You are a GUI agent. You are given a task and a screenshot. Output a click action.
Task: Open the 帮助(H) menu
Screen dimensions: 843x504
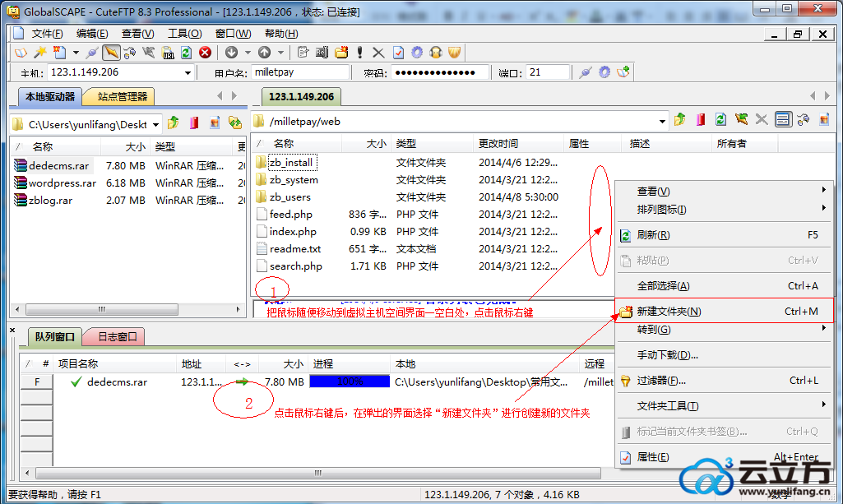coord(281,34)
